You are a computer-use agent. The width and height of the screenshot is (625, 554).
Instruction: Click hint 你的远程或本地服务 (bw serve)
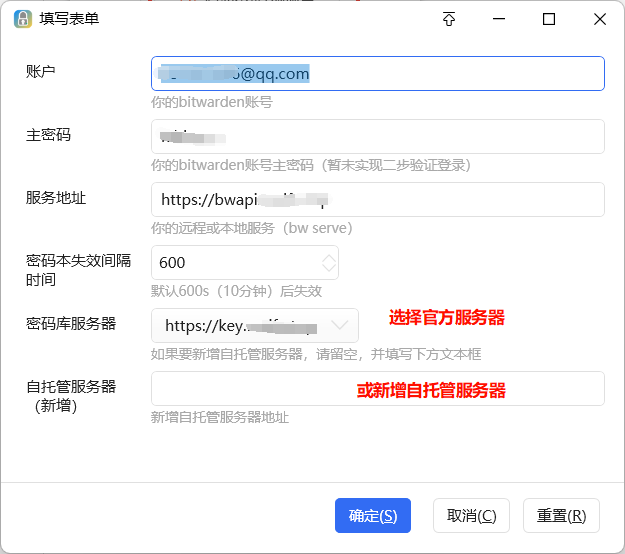pyautogui.click(x=252, y=228)
